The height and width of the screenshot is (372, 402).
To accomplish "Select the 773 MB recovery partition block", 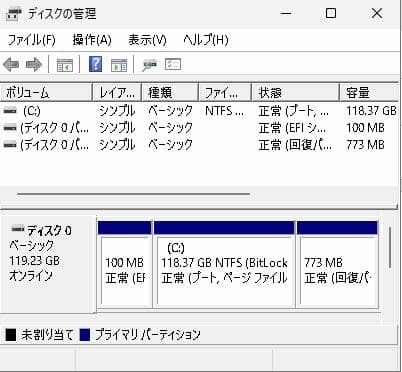I will coord(337,264).
